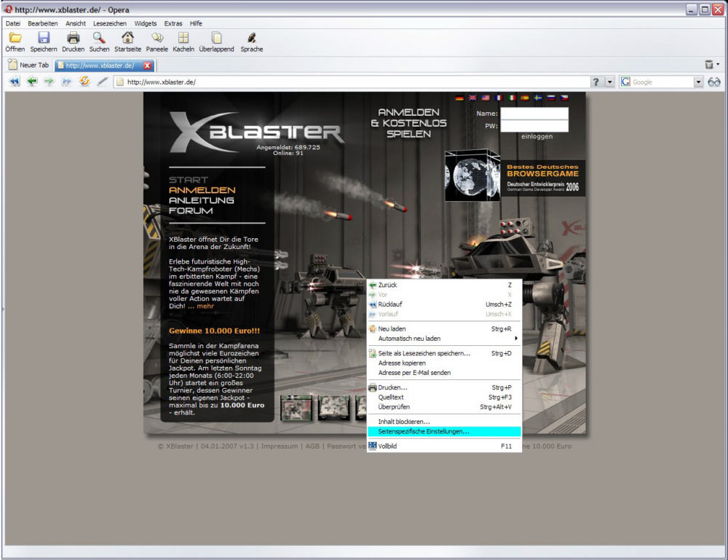Open the ANLEITUNG navigation link

coord(202,200)
